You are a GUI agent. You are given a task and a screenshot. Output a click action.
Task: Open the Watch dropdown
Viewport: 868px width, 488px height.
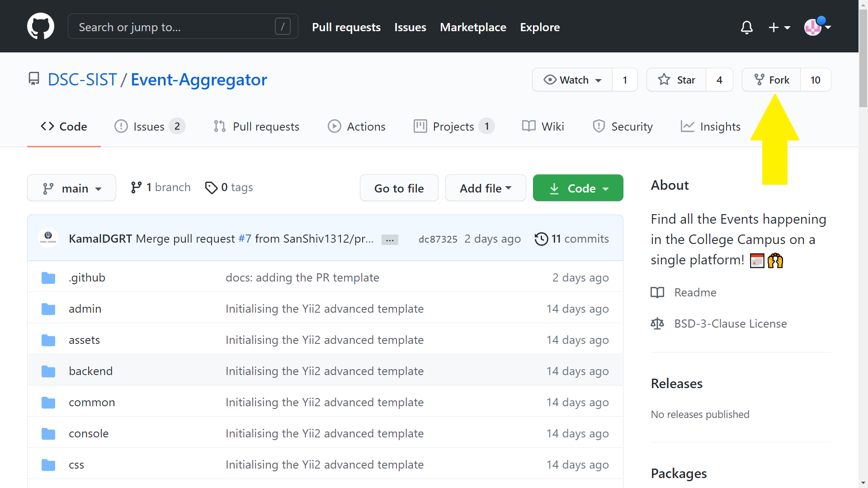click(572, 80)
